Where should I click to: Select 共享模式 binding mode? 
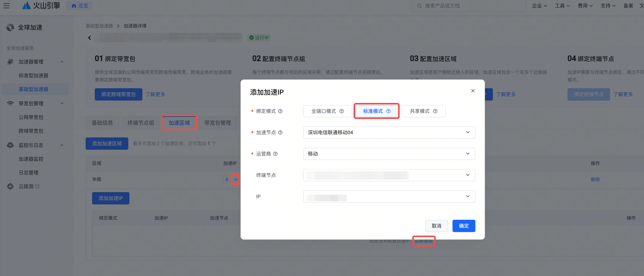[x=419, y=111]
